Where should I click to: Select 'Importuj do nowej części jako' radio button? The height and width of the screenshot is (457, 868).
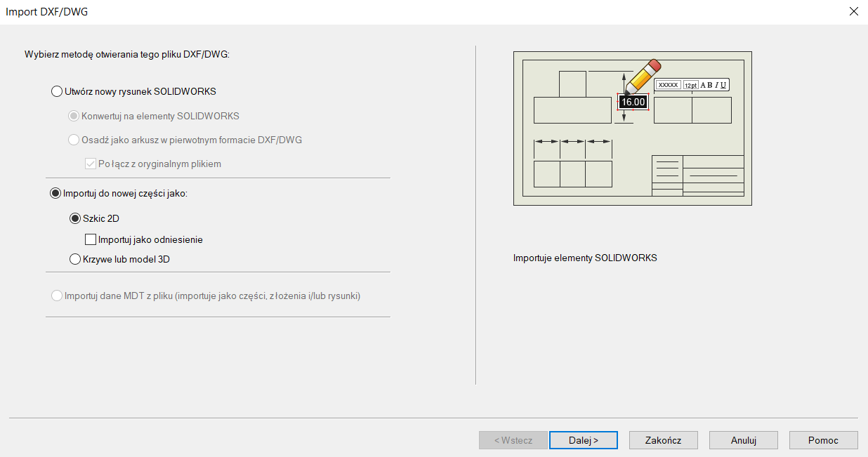[x=55, y=193]
